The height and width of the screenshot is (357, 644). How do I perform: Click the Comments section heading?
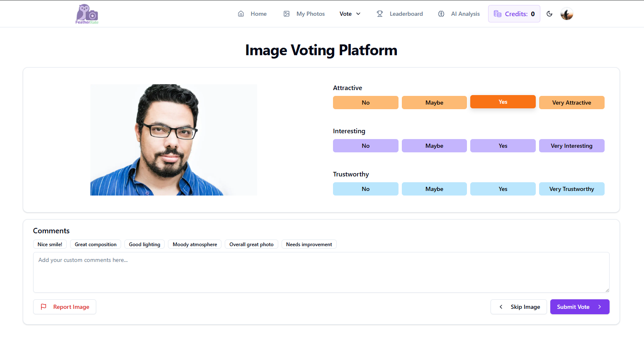coord(51,231)
